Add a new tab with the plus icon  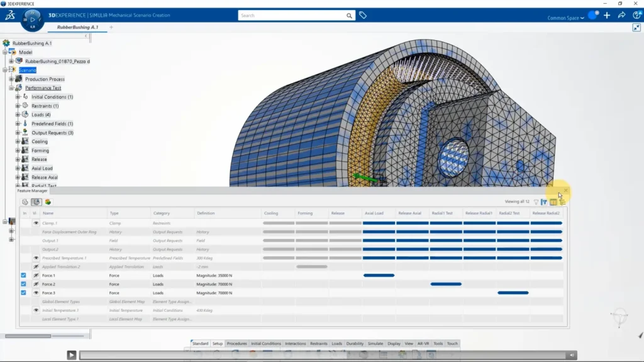tap(111, 27)
